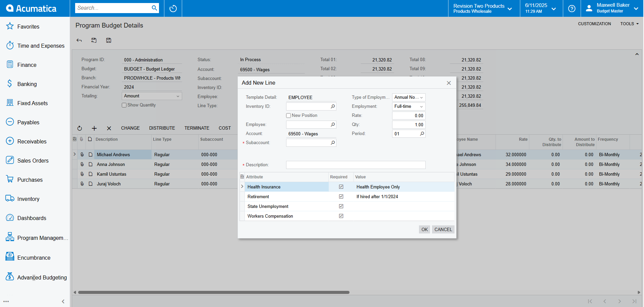The height and width of the screenshot is (307, 644).
Task: Click the grid refresh icon
Action: tap(79, 128)
